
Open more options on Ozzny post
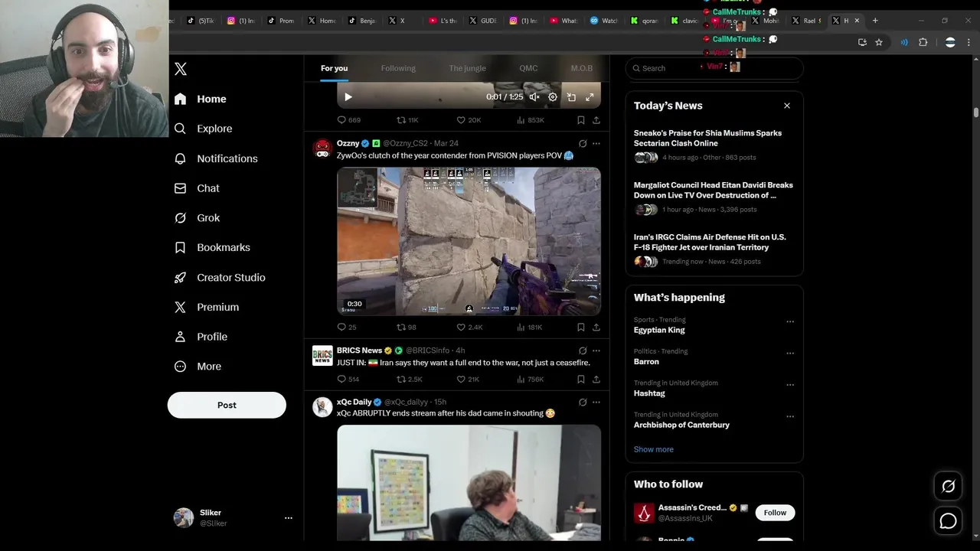click(x=596, y=143)
